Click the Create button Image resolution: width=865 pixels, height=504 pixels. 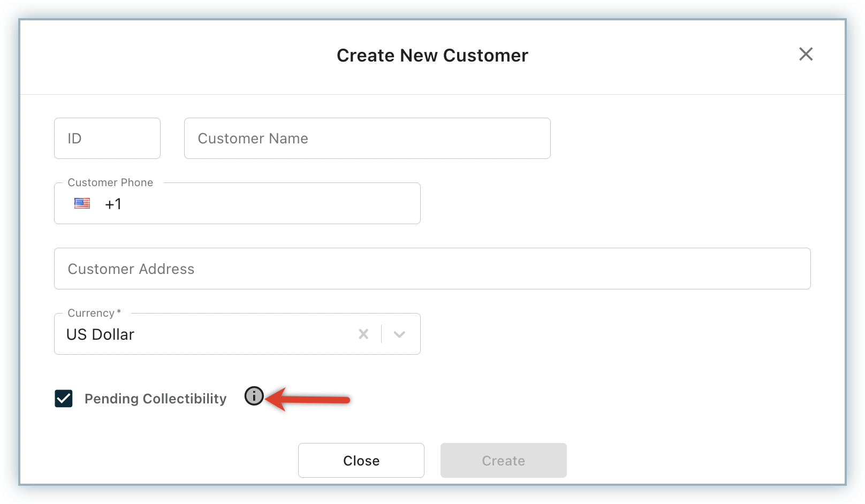(x=503, y=460)
